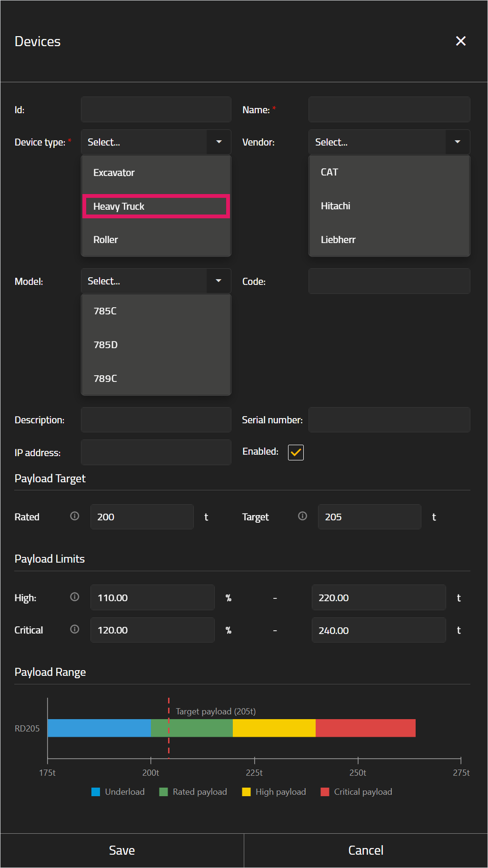The width and height of the screenshot is (488, 868).
Task: Choose Roller from Device type list
Action: pos(156,240)
